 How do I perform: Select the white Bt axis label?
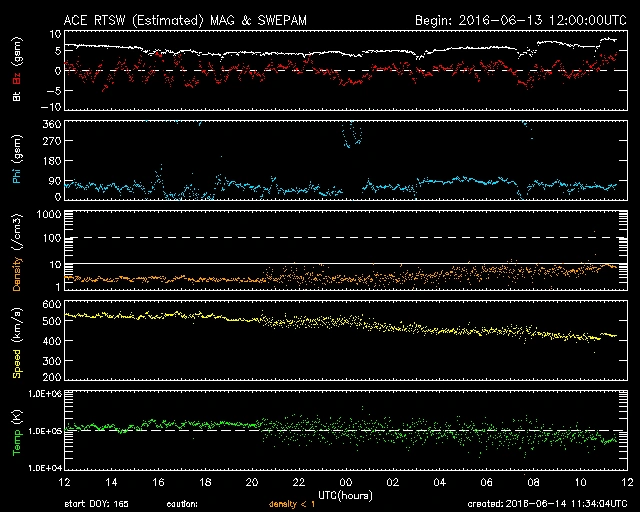click(x=16, y=95)
